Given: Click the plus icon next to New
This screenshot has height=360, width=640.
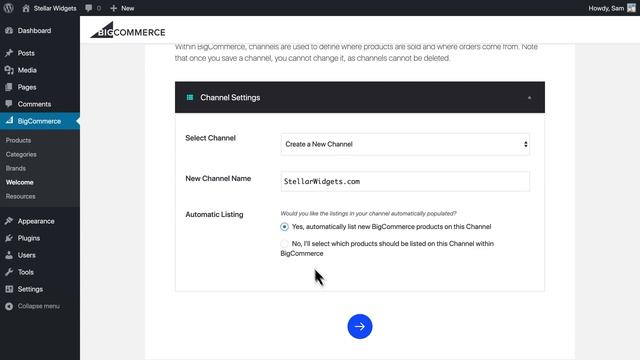Looking at the screenshot, I should [x=113, y=8].
